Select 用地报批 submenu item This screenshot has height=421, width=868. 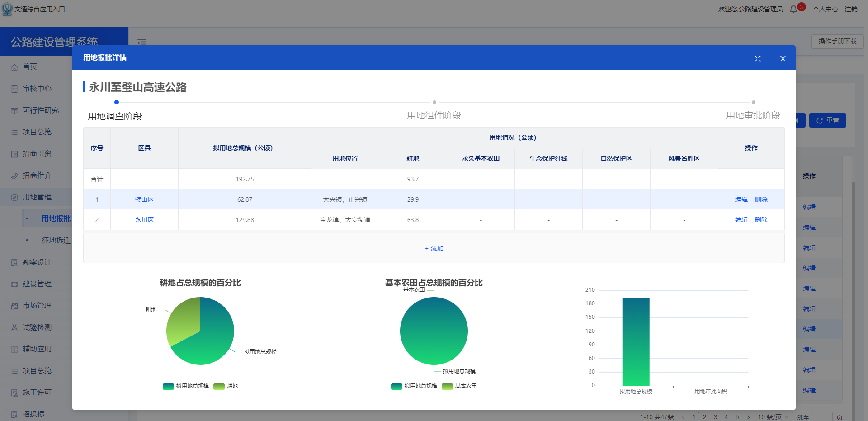[x=56, y=218]
